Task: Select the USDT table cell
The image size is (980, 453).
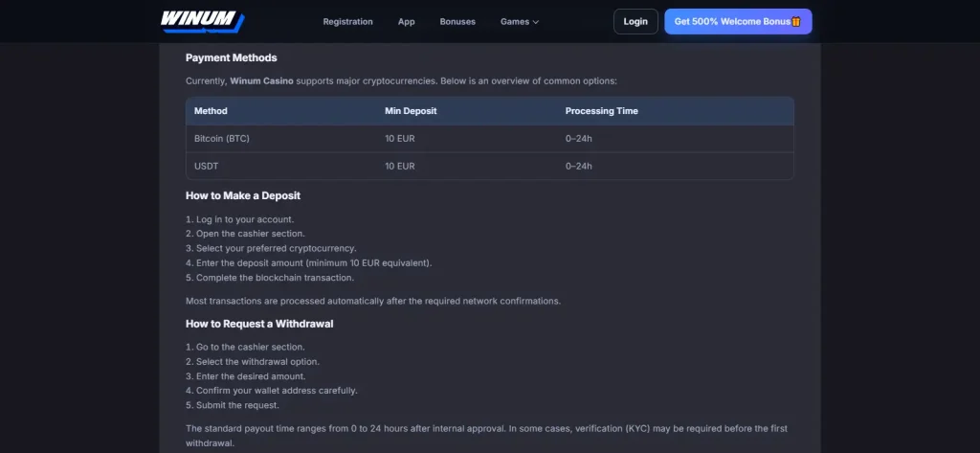Action: tap(207, 166)
